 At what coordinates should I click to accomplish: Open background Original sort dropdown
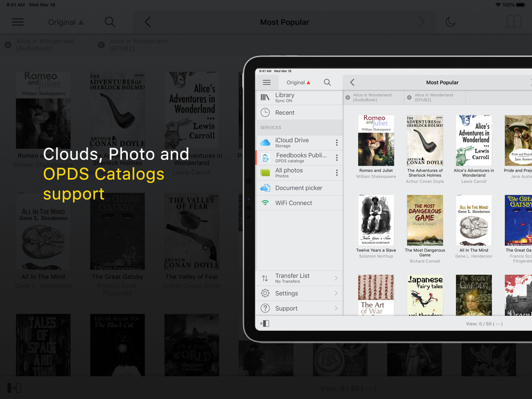(66, 22)
